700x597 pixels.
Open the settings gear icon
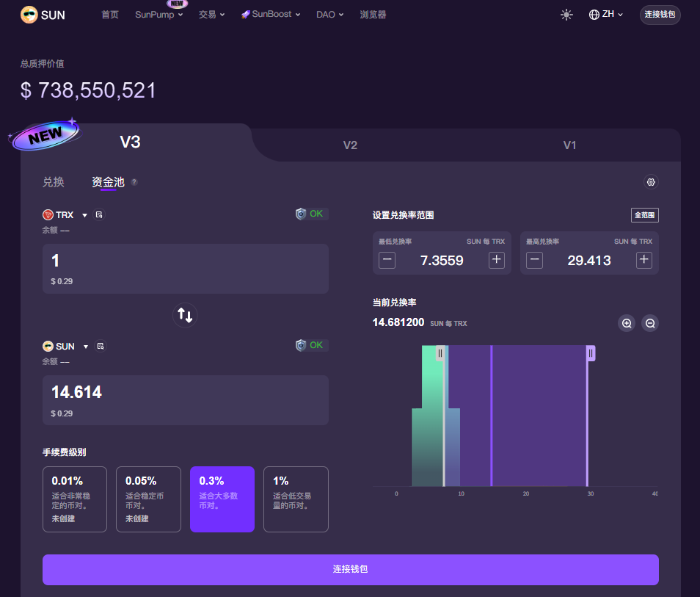651,182
